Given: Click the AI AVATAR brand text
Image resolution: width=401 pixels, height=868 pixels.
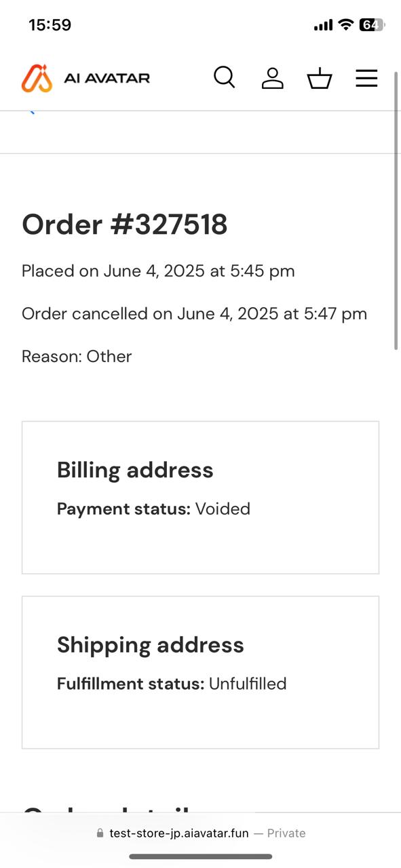Looking at the screenshot, I should click(x=107, y=78).
